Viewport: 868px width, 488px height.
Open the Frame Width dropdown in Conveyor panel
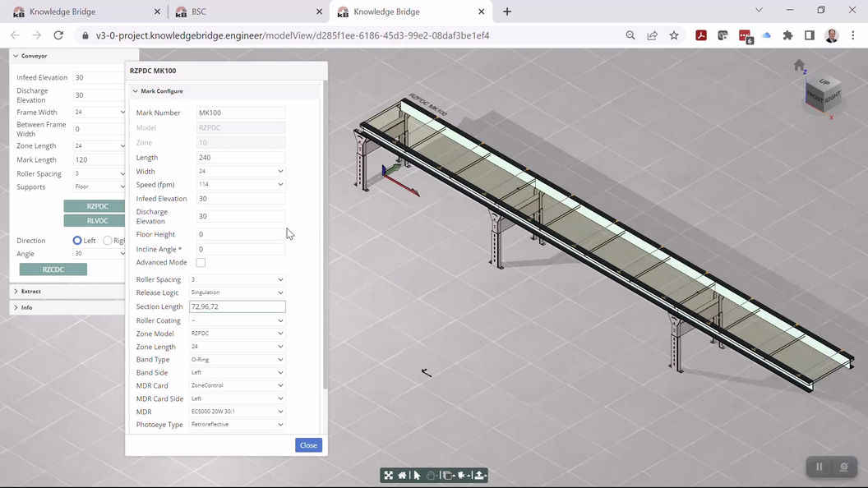[99, 112]
